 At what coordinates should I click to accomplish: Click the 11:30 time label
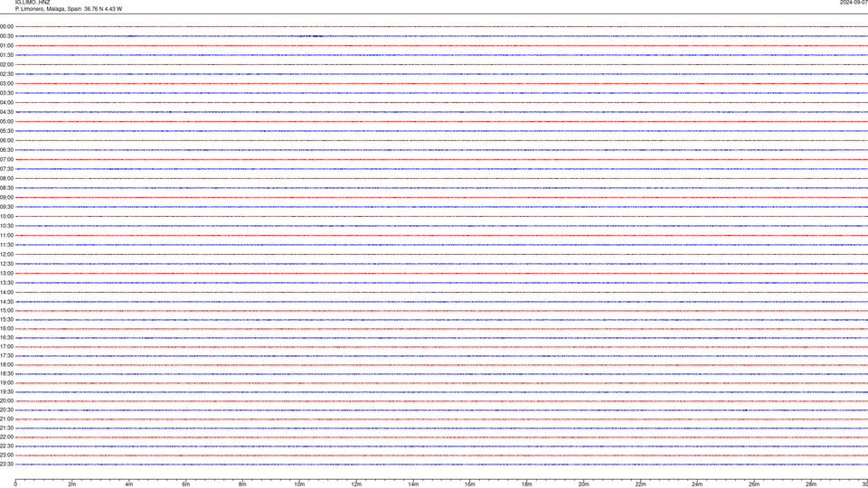(6, 245)
